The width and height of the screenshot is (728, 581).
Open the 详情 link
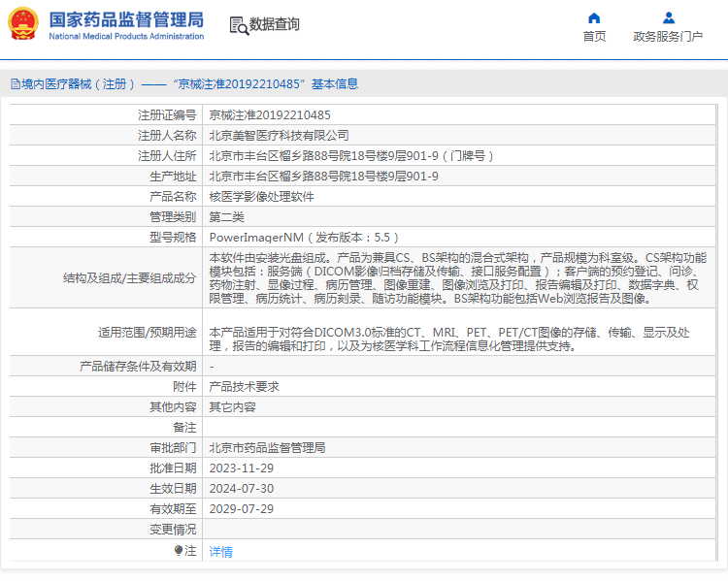click(220, 551)
